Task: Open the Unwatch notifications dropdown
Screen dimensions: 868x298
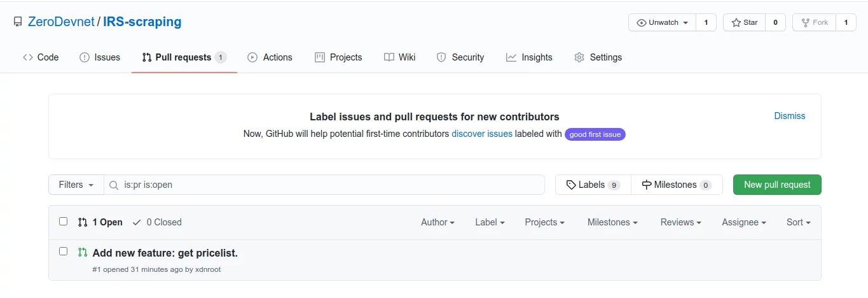Action: (x=663, y=22)
